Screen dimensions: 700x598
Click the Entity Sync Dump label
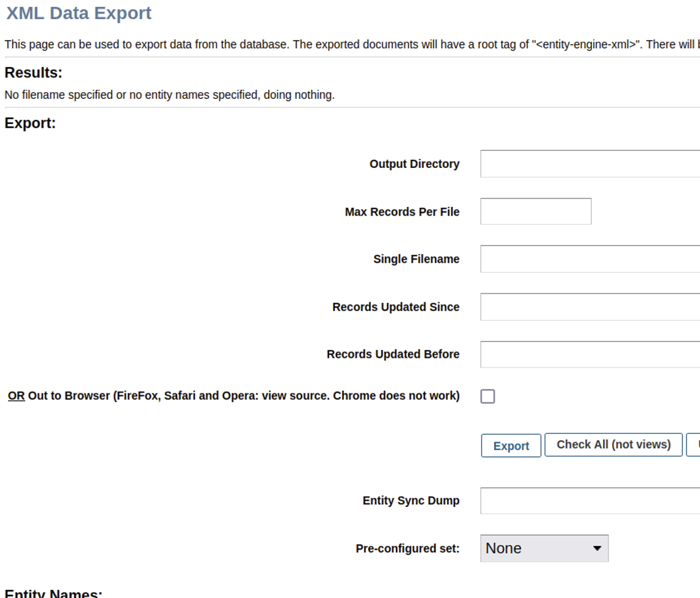410,501
